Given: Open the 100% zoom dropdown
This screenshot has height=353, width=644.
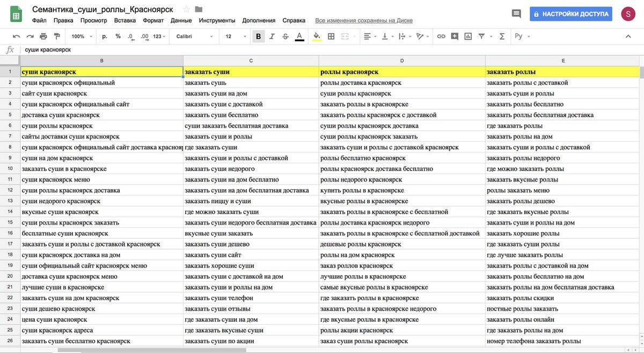Looking at the screenshot, I should tap(82, 37).
